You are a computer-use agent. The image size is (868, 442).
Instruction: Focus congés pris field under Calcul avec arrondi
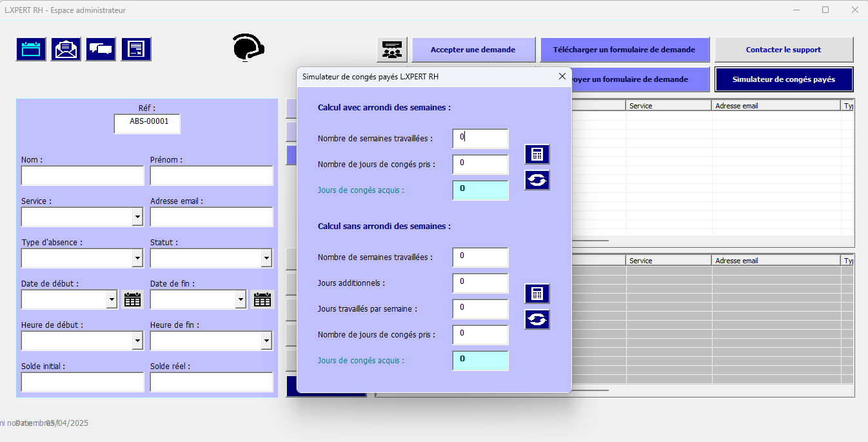click(x=480, y=165)
